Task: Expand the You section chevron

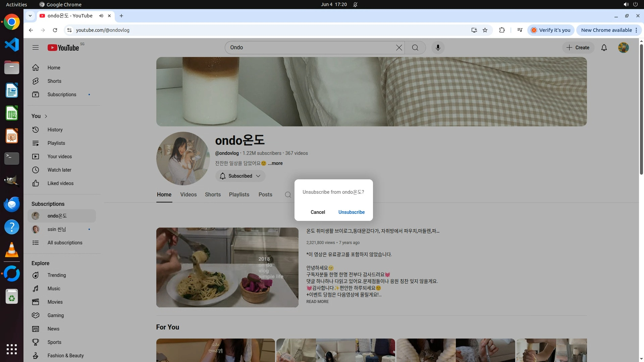Action: pos(46,116)
